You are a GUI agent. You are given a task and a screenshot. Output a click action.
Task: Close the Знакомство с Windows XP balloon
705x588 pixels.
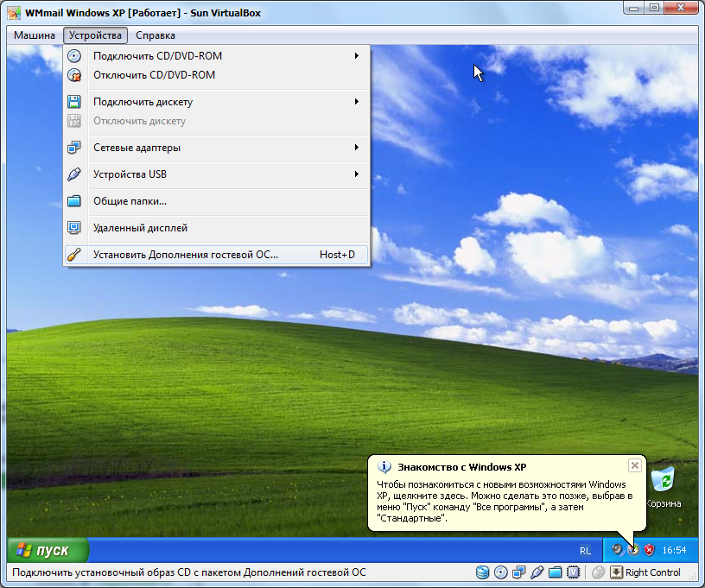(x=634, y=465)
